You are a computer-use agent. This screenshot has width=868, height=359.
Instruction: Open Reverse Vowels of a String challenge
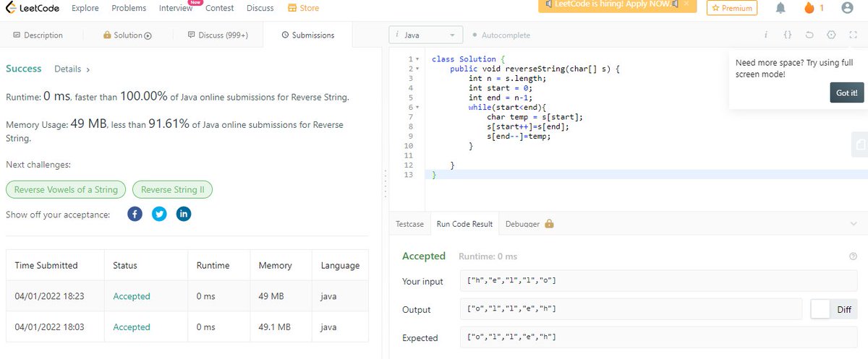tap(66, 189)
